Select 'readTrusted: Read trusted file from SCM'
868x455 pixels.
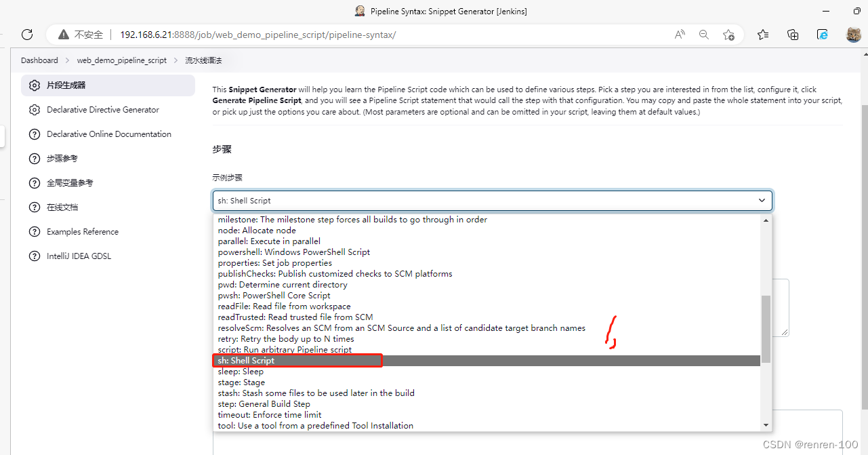[487, 317]
